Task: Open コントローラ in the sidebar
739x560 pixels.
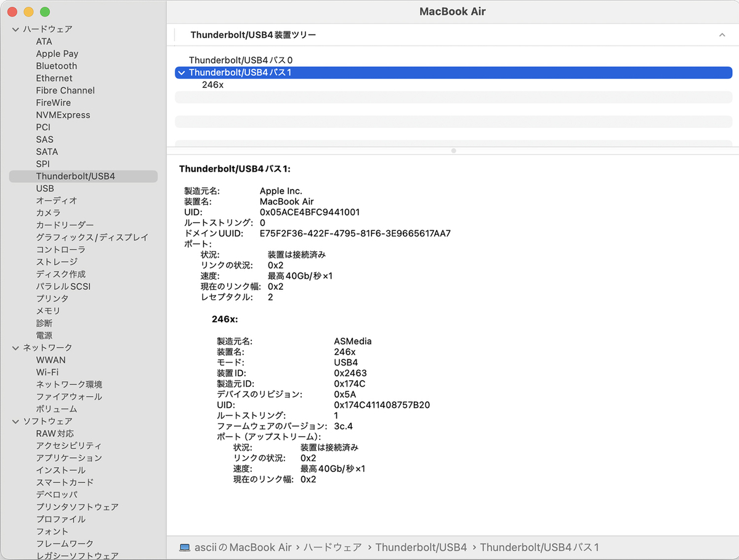Action: 60,250
